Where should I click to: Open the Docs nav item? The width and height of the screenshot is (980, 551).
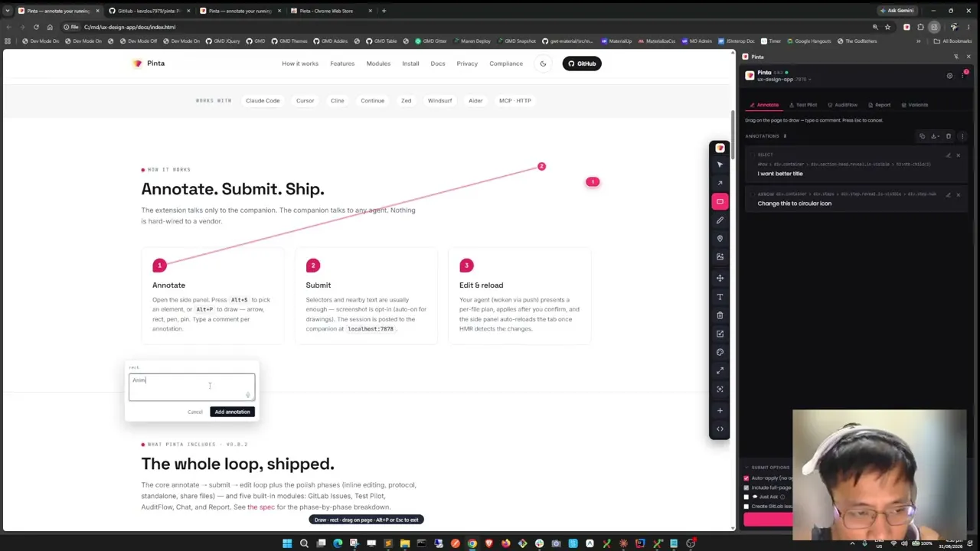(x=438, y=64)
